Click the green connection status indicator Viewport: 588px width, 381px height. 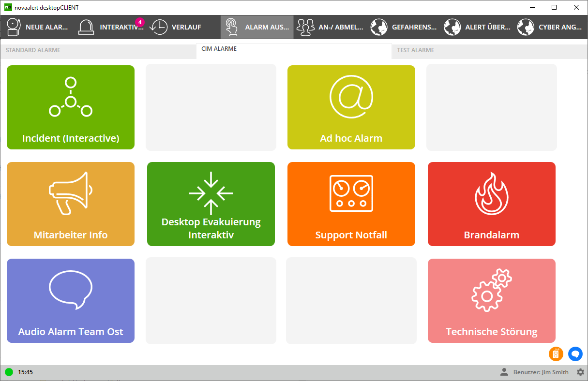pos(9,372)
